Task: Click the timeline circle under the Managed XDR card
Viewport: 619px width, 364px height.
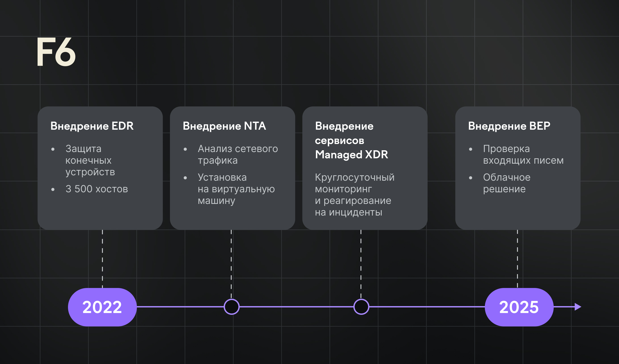Action: 361,307
